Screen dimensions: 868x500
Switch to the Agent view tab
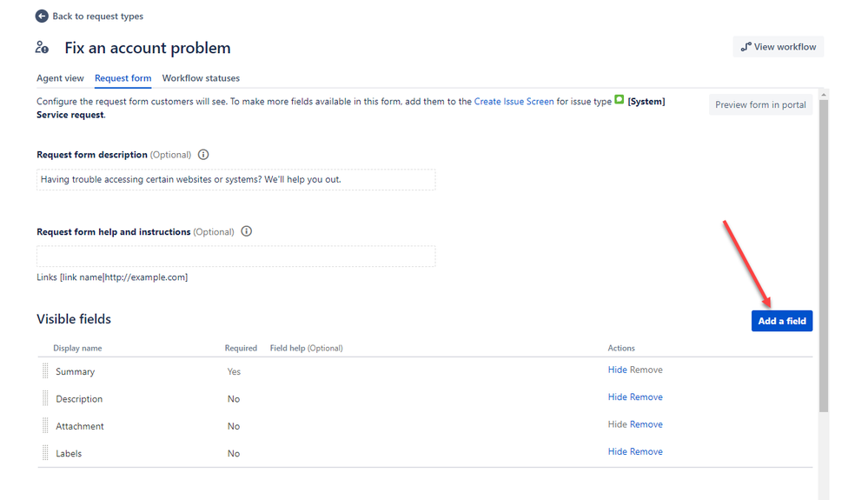tap(60, 78)
